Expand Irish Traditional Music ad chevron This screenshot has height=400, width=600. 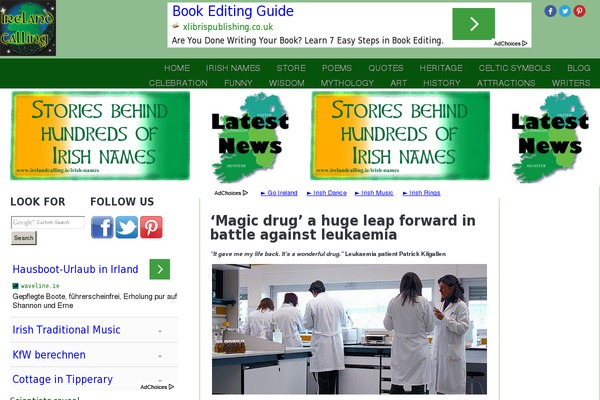tap(160, 331)
